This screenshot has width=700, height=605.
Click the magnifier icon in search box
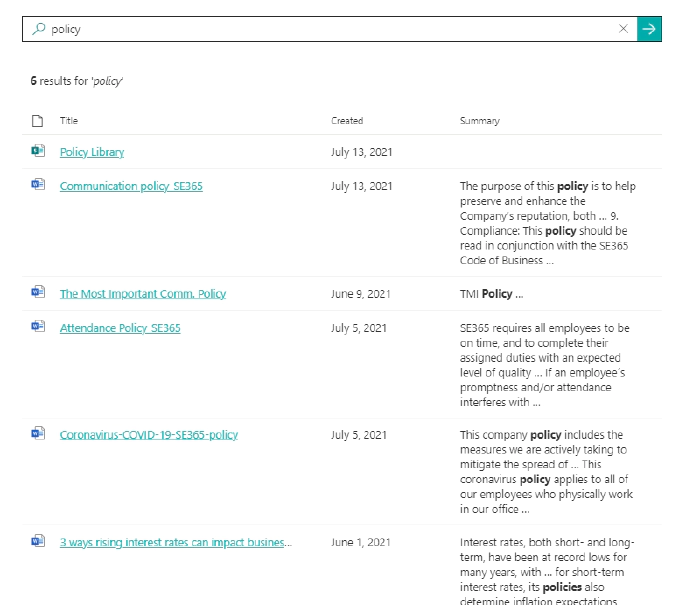coord(38,29)
